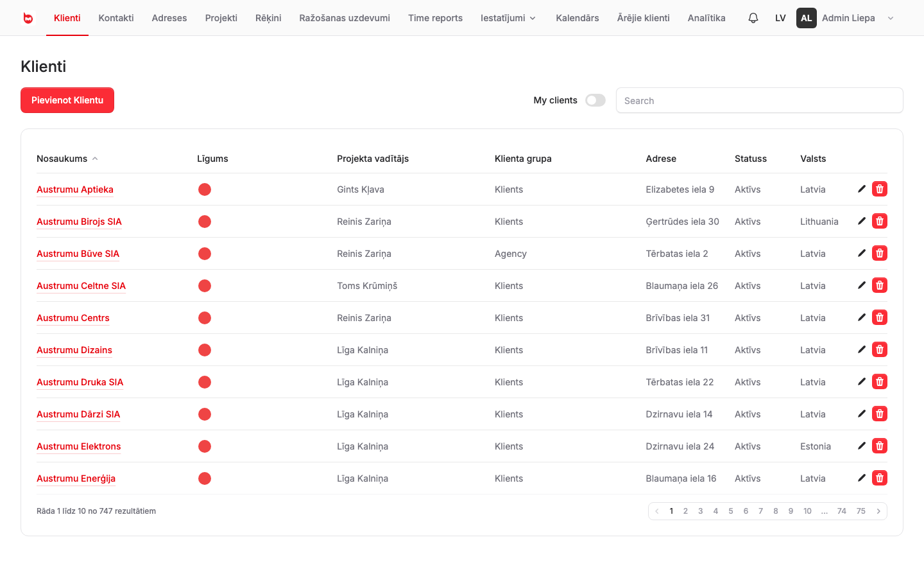Edit Austrumu Druka SIA pencil icon

(862, 381)
